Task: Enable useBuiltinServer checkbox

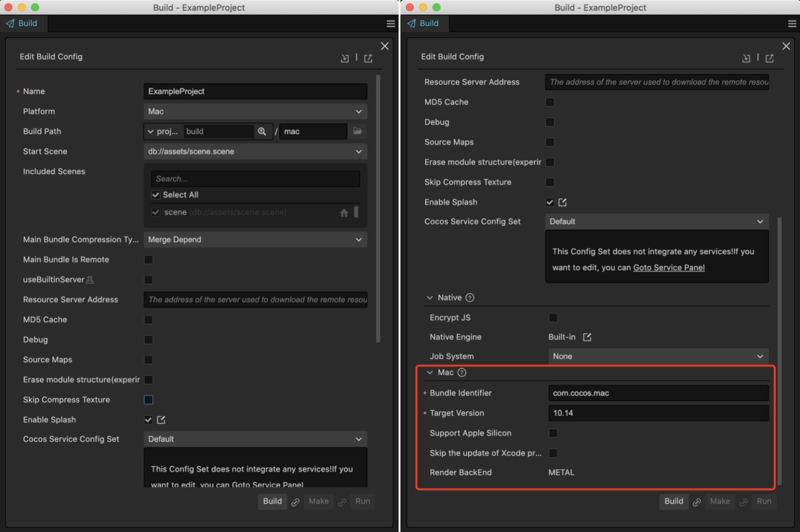Action: click(x=149, y=280)
